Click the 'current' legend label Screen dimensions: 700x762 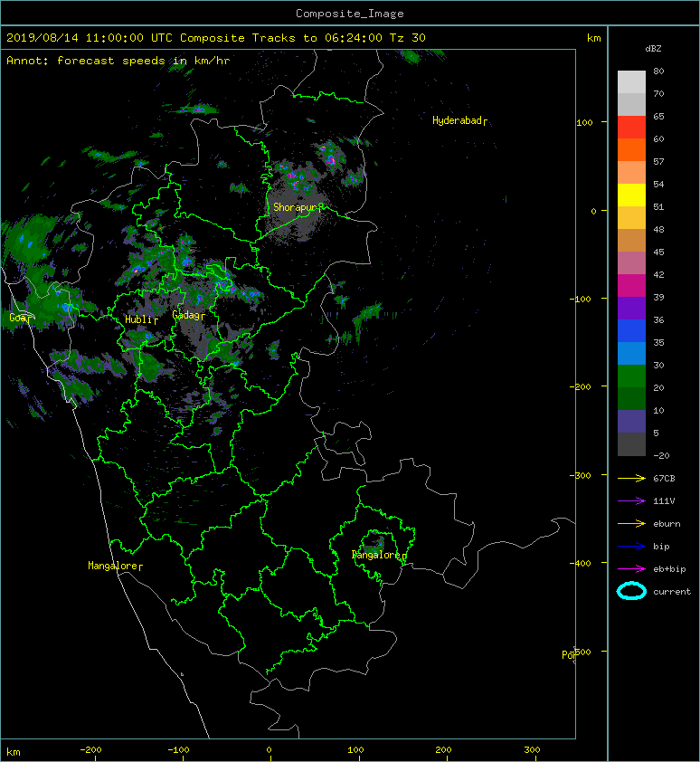click(x=672, y=592)
